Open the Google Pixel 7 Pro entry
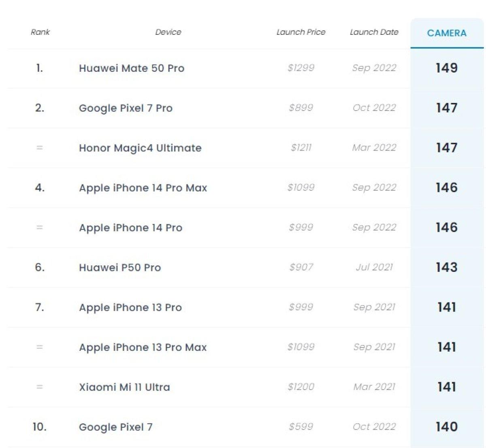The width and height of the screenshot is (486, 448). coord(126,108)
